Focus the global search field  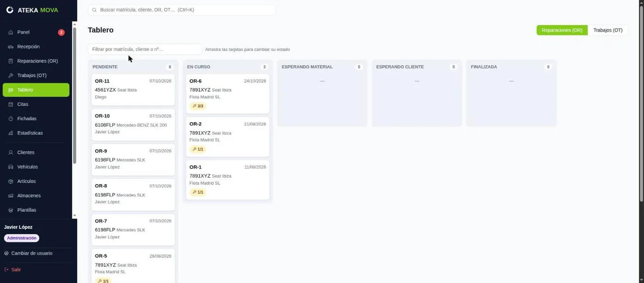(x=182, y=10)
